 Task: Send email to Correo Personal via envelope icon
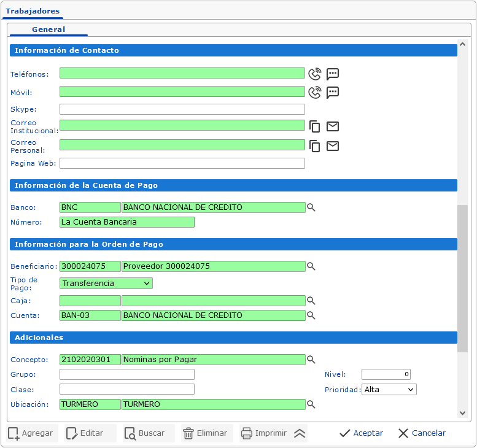tap(333, 146)
